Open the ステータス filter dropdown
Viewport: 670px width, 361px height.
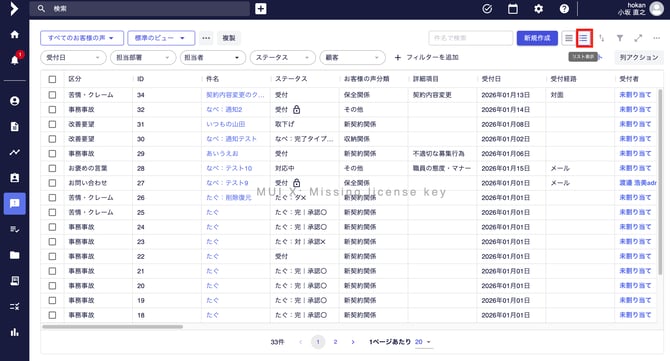pos(283,57)
